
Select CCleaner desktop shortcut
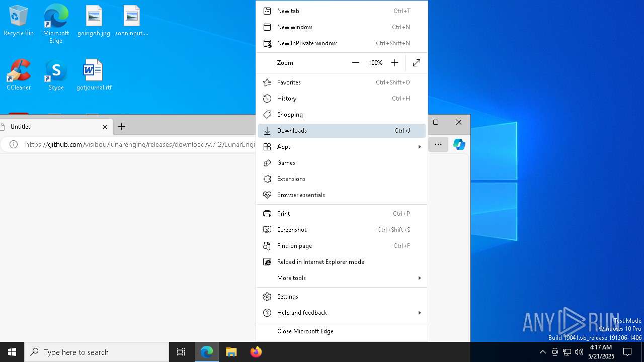19,75
